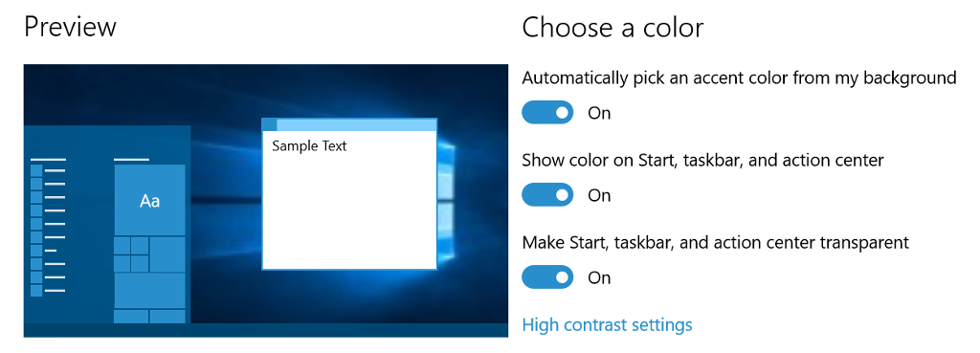980x353 pixels.
Task: Click the preview taskbar strip at the bottom
Action: (266, 330)
